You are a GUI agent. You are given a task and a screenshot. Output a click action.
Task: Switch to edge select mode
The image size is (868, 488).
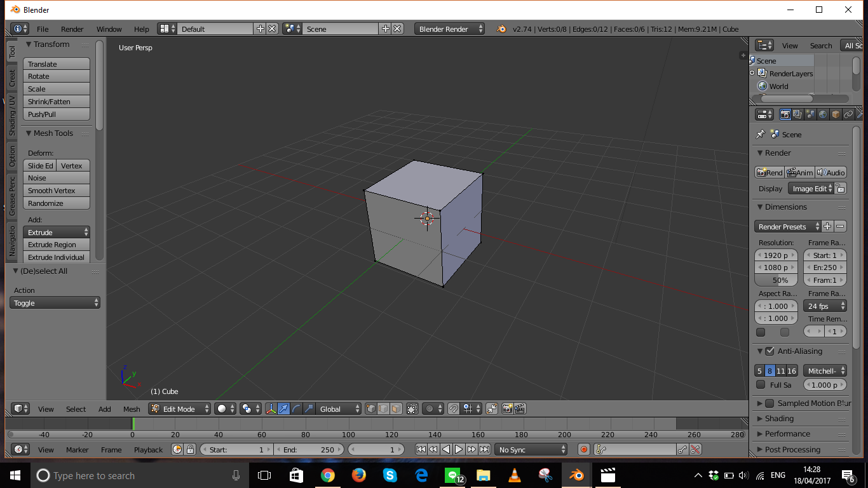[383, 409]
